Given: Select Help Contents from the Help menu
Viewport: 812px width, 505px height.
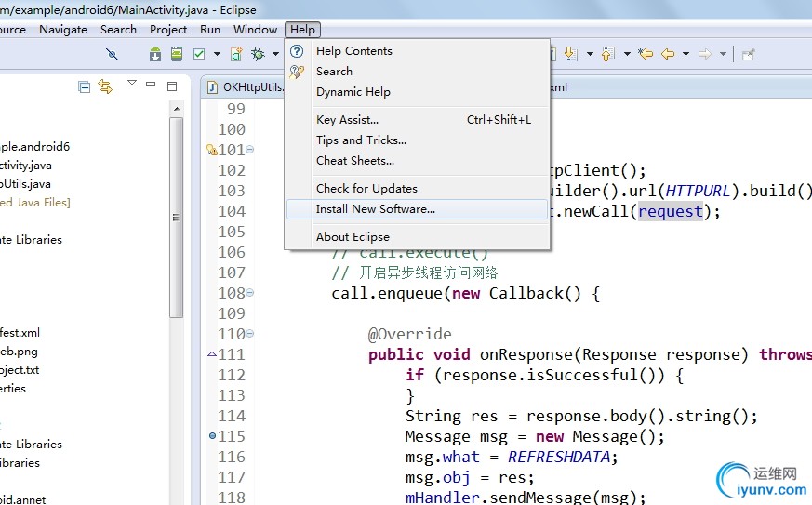Looking at the screenshot, I should [x=418, y=51].
